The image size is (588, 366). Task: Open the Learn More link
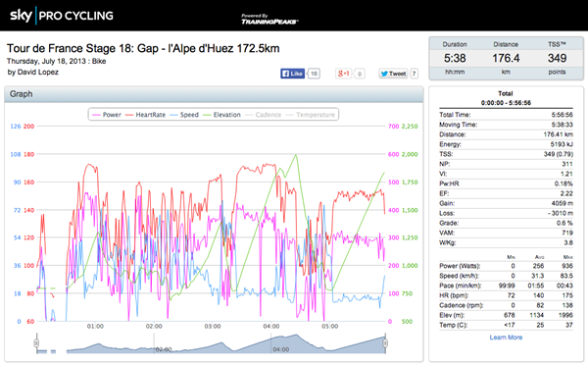click(506, 338)
